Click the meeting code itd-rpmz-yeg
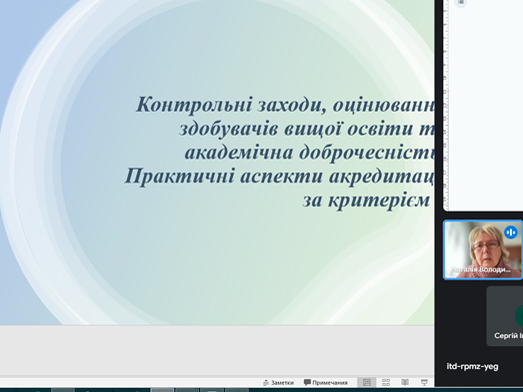The width and height of the screenshot is (523, 392). point(472,366)
